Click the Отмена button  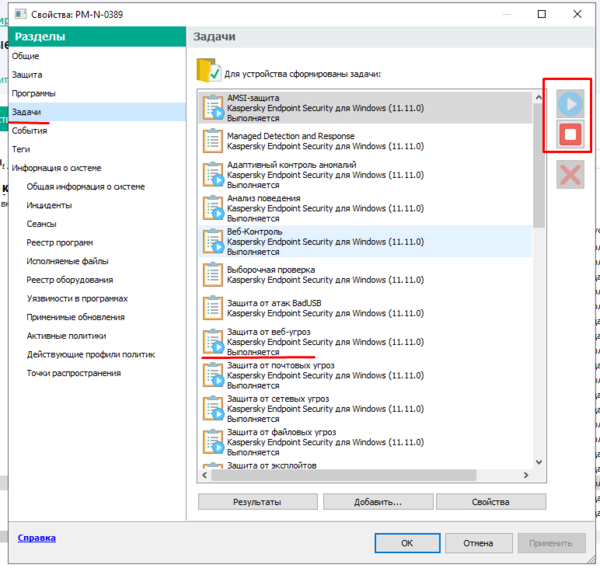[x=478, y=543]
